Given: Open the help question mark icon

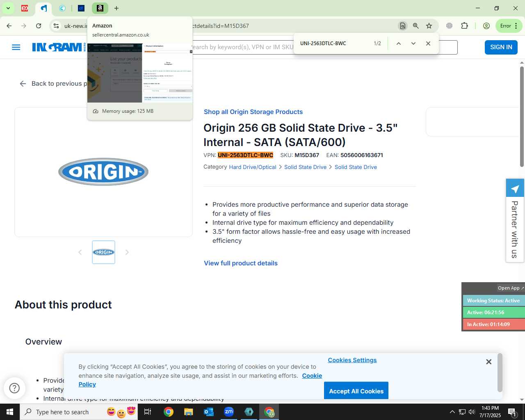Looking at the screenshot, I should pyautogui.click(x=14, y=388).
